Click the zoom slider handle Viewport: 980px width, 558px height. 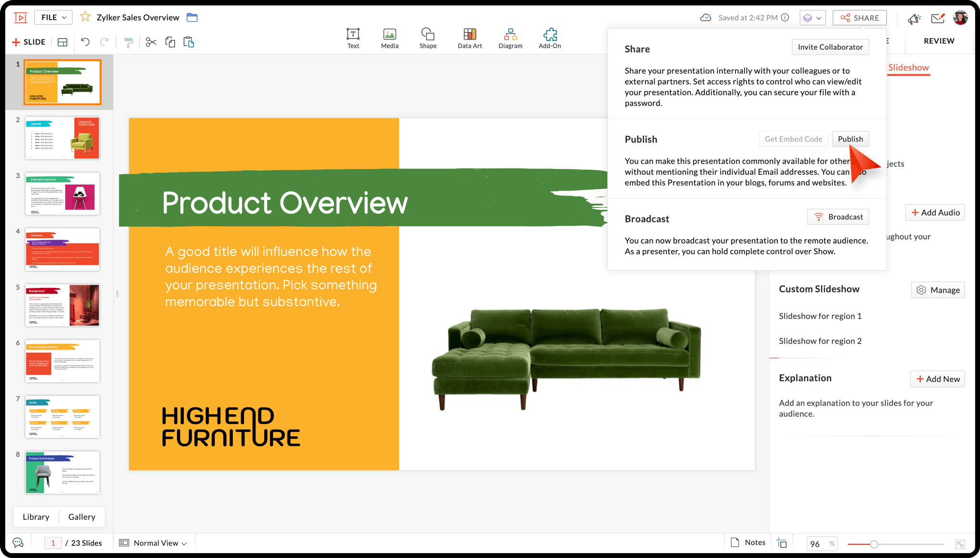(x=874, y=544)
